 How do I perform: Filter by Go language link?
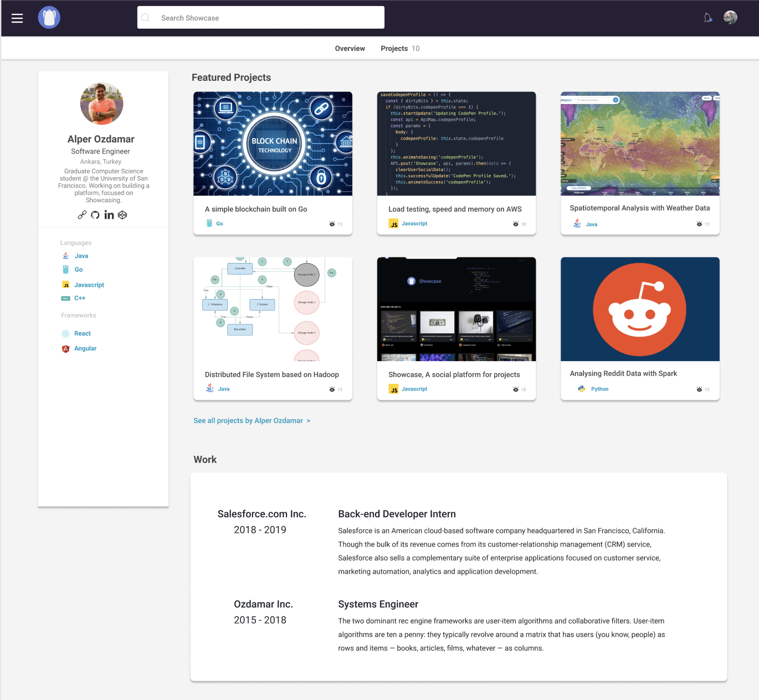click(79, 270)
